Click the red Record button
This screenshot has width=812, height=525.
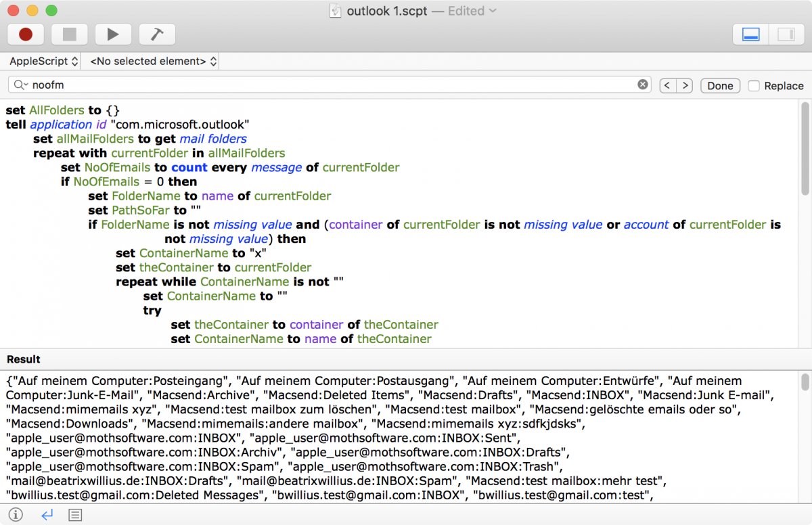[x=26, y=34]
